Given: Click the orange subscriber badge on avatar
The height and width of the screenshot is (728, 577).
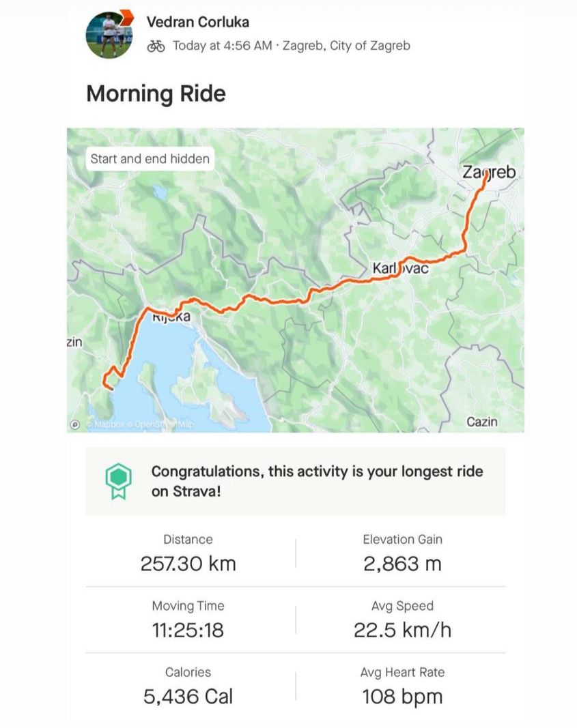Looking at the screenshot, I should pyautogui.click(x=126, y=17).
